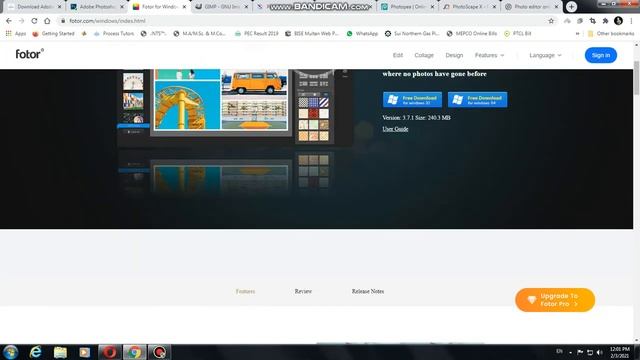640x360 pixels.
Task: Open the Getting Started bookmark
Action: point(53,33)
